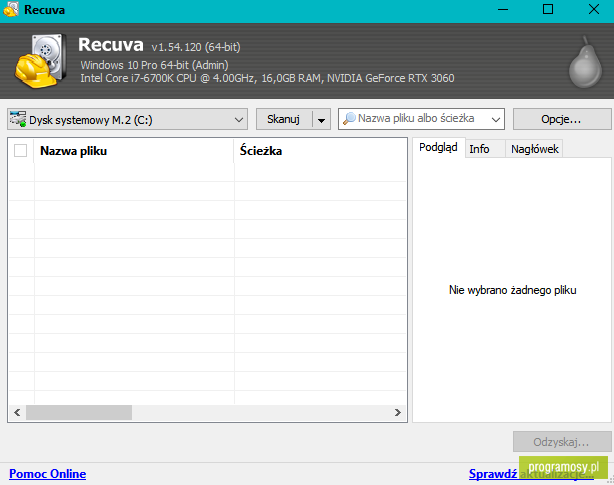
Task: Minimize the Recuva window
Action: 503,9
